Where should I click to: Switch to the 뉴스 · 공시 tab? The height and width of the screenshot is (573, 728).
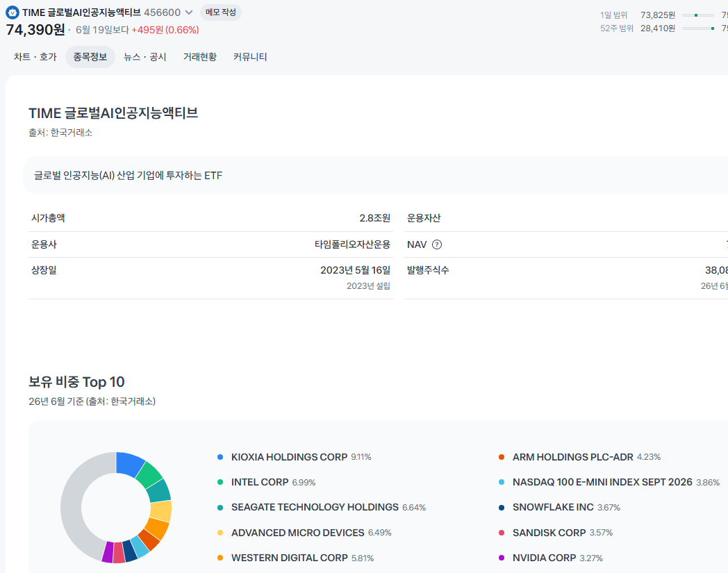coord(145,57)
